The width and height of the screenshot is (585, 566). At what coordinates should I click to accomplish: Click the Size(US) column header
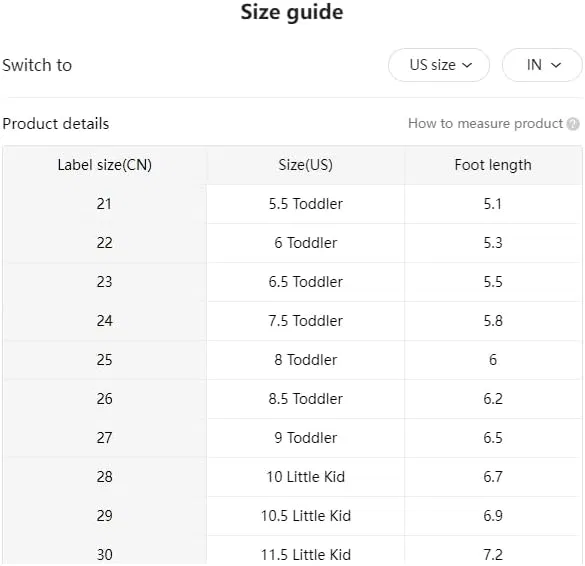[x=306, y=165]
